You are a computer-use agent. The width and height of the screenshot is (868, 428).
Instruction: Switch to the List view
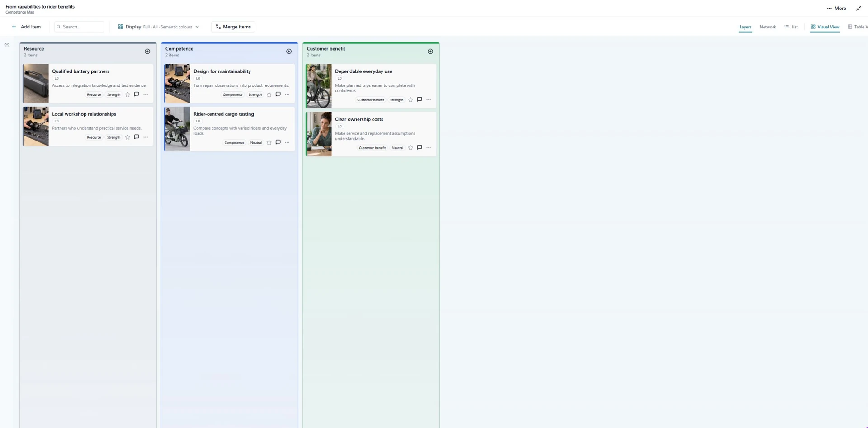[791, 27]
